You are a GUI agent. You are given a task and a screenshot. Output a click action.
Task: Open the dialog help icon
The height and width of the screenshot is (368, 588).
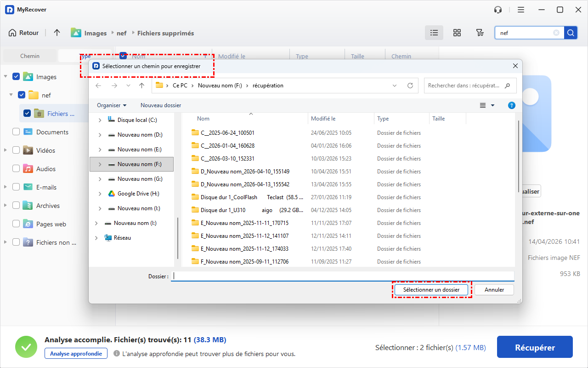coord(511,105)
